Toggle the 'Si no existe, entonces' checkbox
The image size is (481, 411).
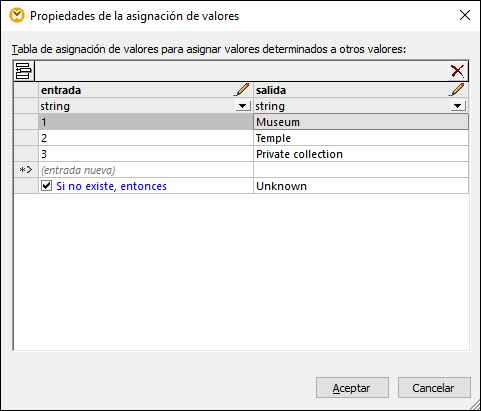tap(46, 186)
